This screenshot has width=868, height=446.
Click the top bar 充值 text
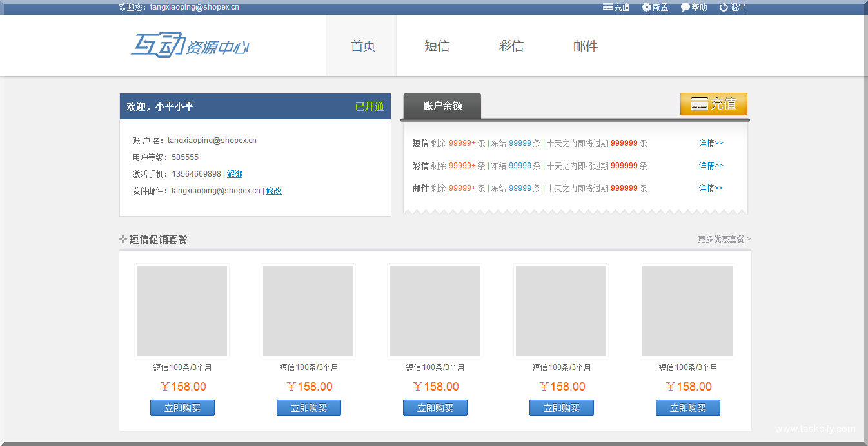pos(622,7)
